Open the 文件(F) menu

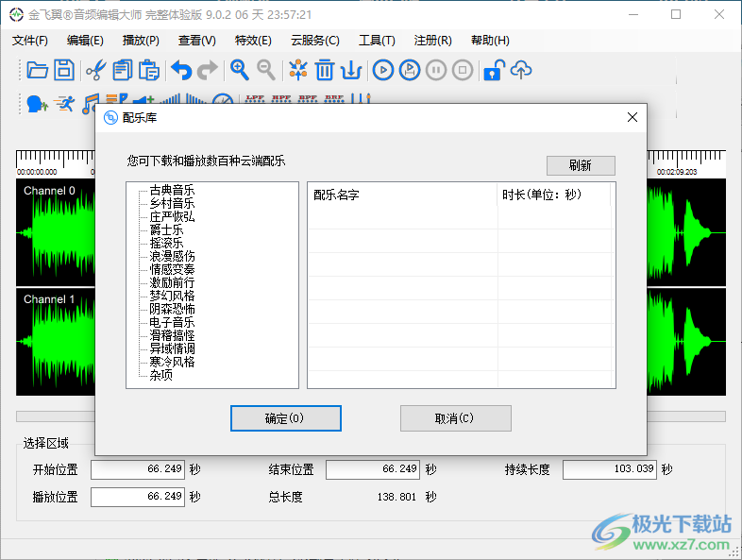(x=30, y=41)
